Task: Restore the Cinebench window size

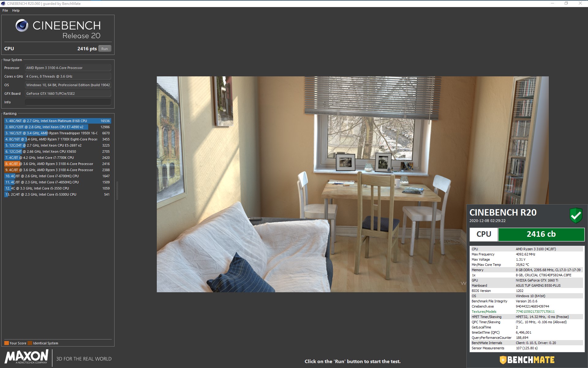Action: coord(566,3)
